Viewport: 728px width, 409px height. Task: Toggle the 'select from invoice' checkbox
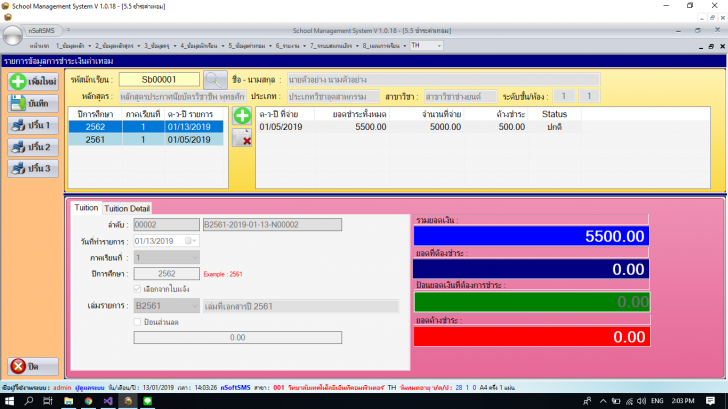[137, 289]
